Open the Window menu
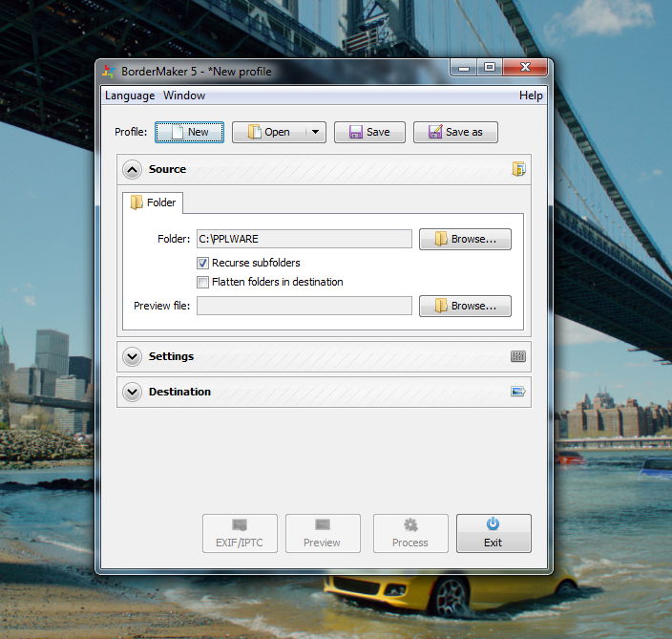The width and height of the screenshot is (672, 639). [184, 96]
